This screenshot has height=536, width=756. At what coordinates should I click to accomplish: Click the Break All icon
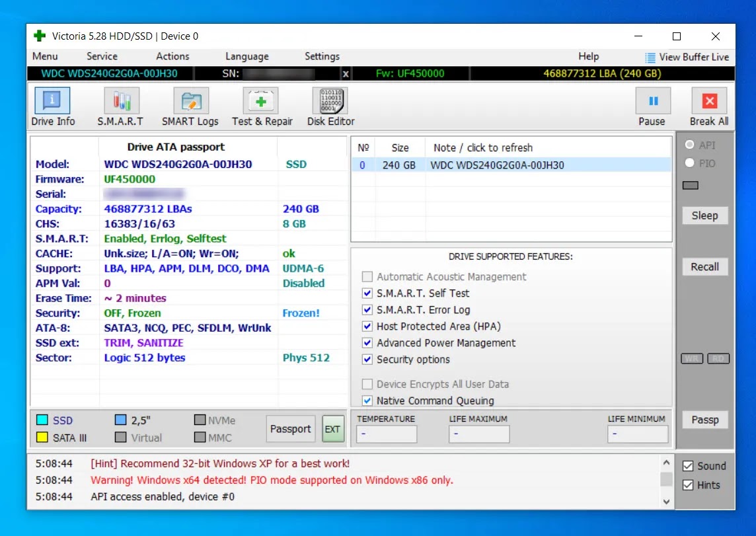click(709, 100)
